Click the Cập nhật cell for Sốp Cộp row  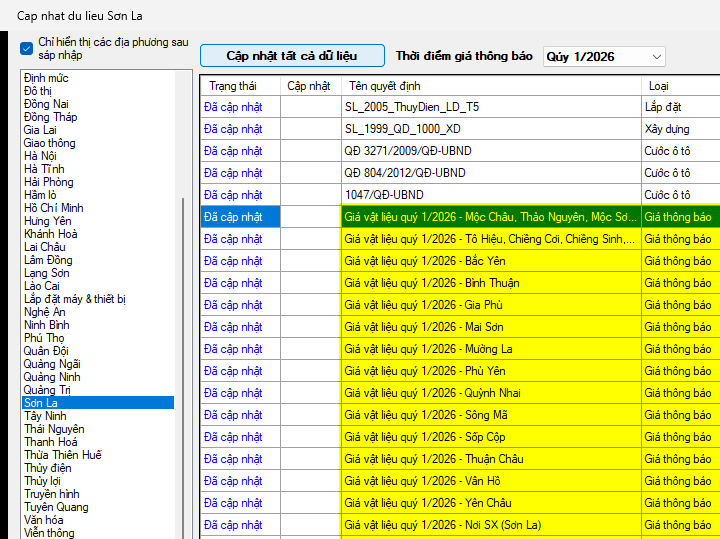point(310,437)
